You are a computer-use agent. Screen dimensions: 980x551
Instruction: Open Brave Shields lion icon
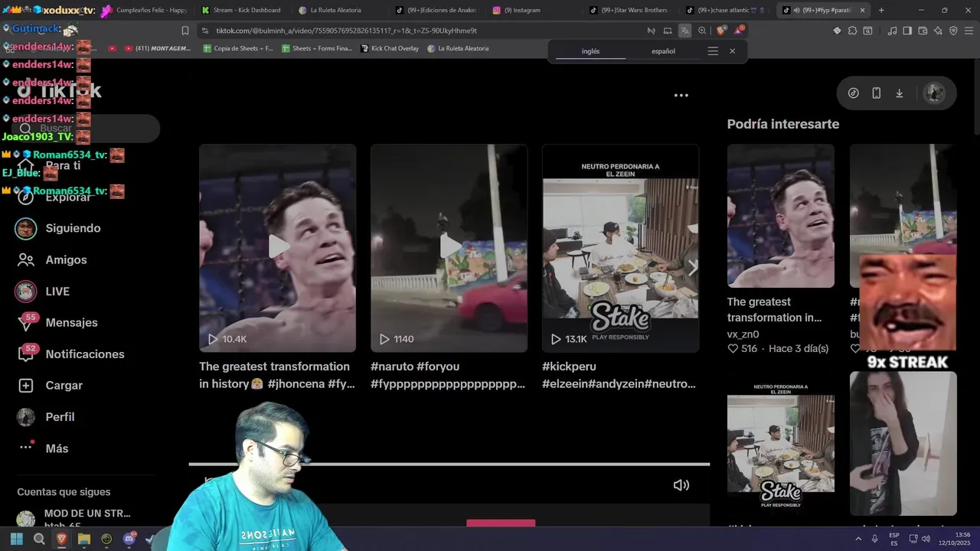[721, 31]
